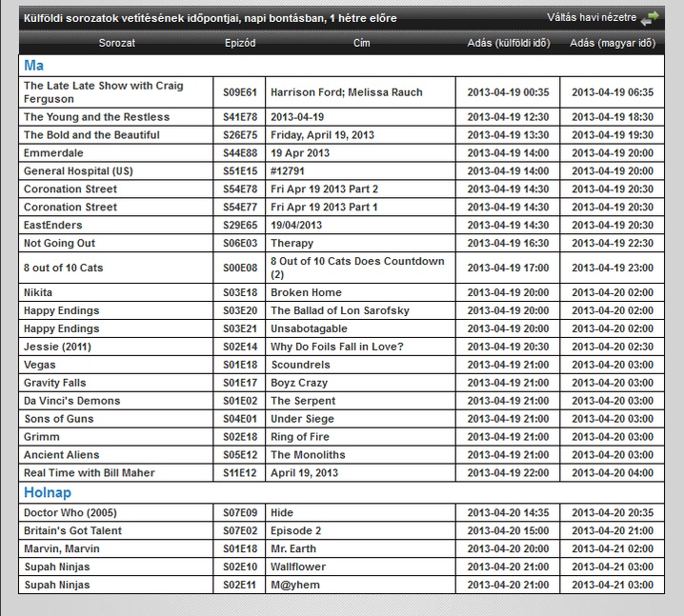
Task: Open the 'Doctor Who (2005)' series entry
Action: click(x=70, y=512)
